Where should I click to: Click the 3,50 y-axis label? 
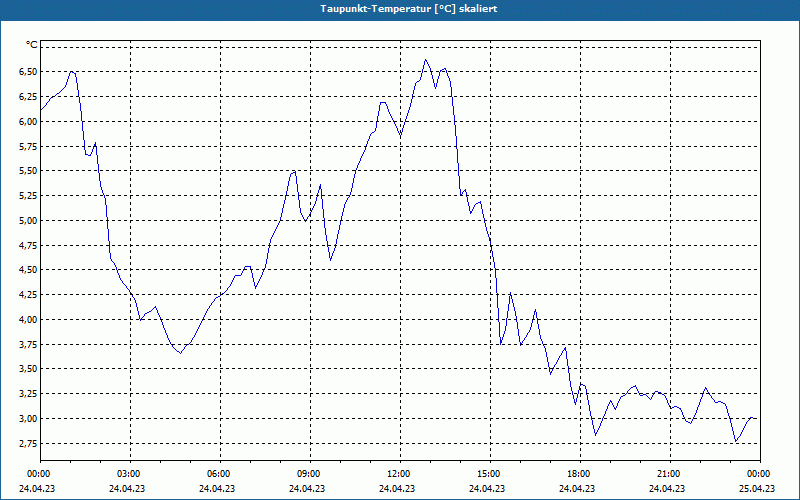[28, 369]
